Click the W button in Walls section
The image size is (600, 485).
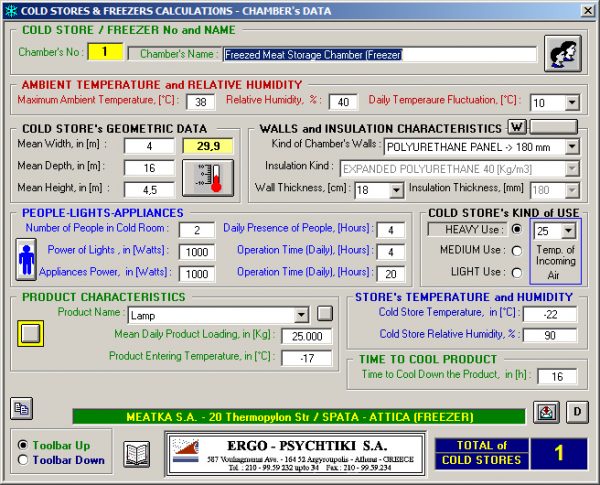click(x=516, y=126)
